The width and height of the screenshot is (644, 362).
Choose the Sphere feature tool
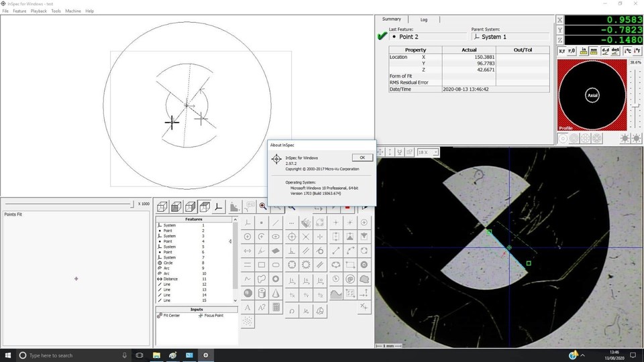248,293
